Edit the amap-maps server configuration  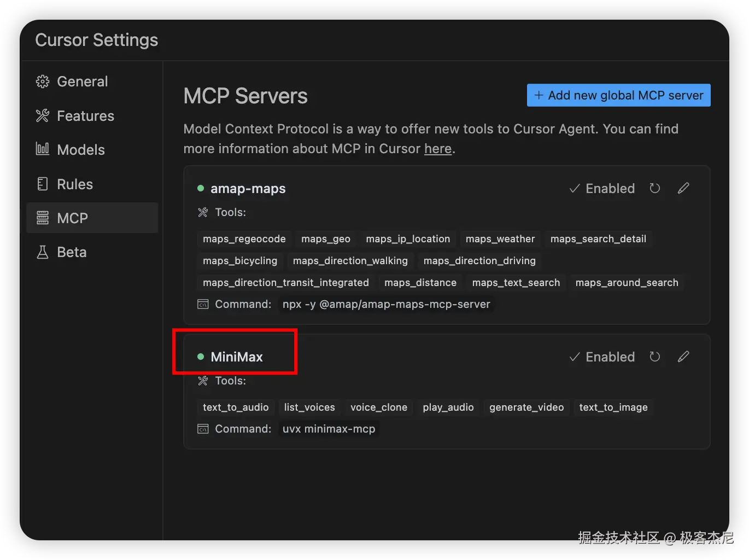[683, 188]
